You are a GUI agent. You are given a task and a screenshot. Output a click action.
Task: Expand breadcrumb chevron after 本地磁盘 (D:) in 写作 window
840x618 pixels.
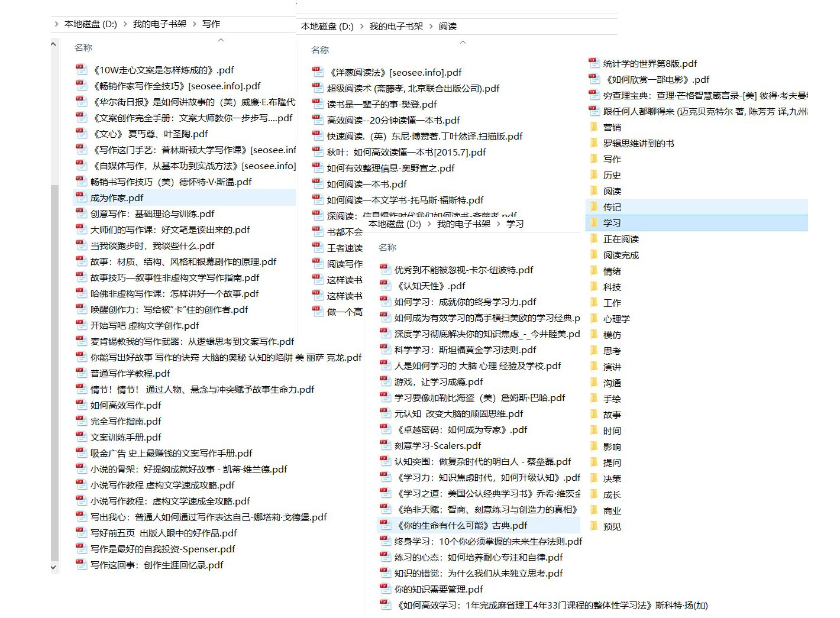[125, 24]
